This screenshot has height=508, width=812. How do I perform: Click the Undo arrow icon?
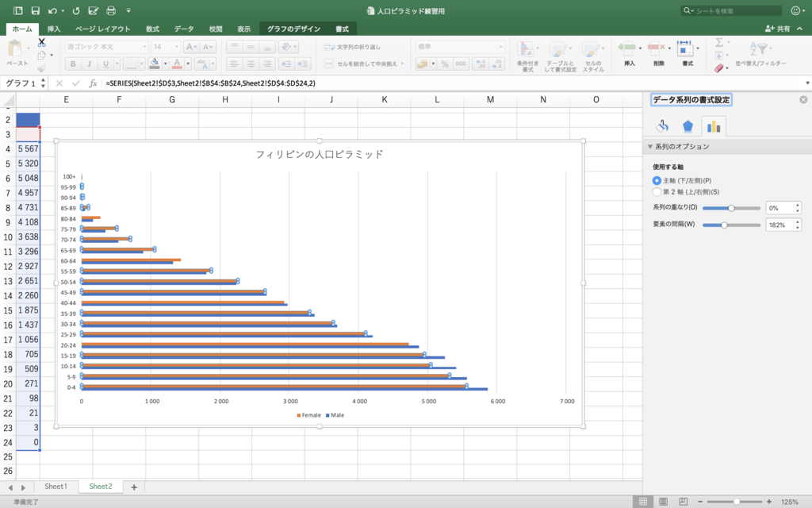tap(52, 10)
